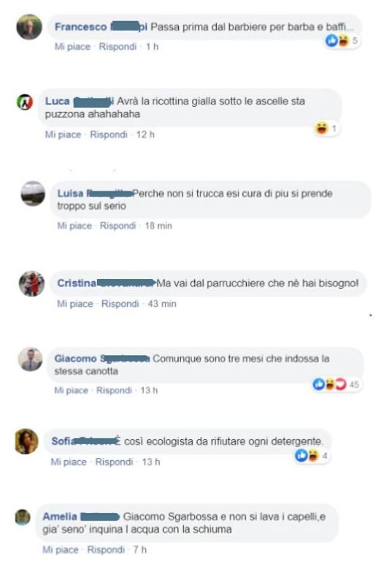Click Mi piace under Luisa's comment
392x564 pixels.
point(74,226)
